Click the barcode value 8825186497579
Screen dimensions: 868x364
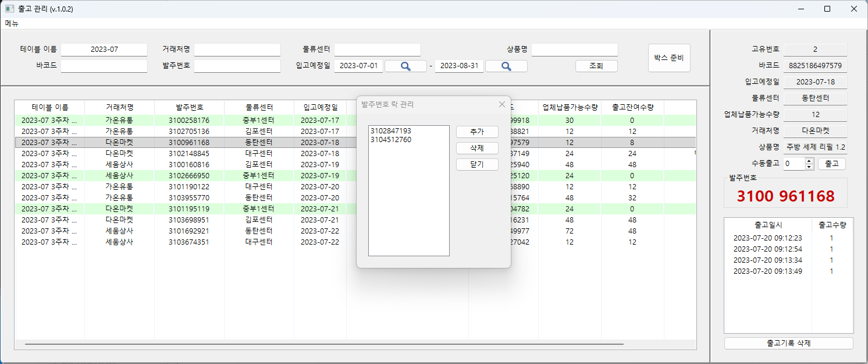tap(815, 66)
